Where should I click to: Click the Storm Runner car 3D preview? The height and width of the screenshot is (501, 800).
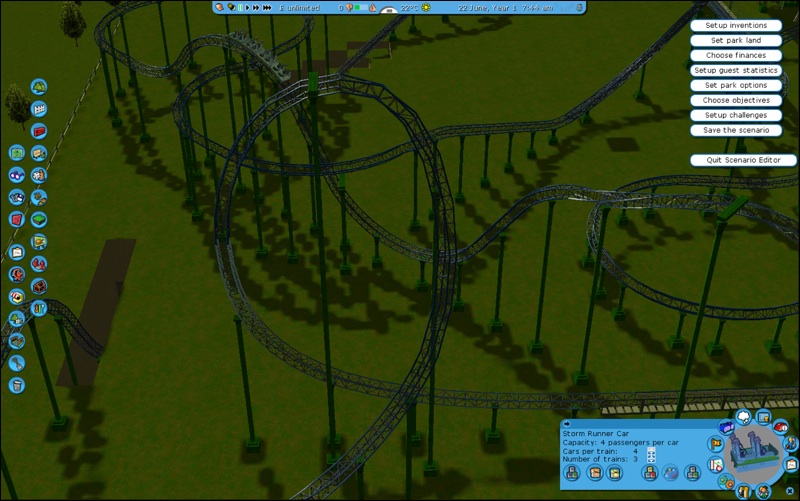pos(753,454)
